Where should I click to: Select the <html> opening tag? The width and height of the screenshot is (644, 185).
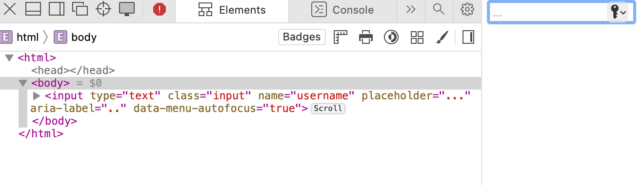[37, 58]
